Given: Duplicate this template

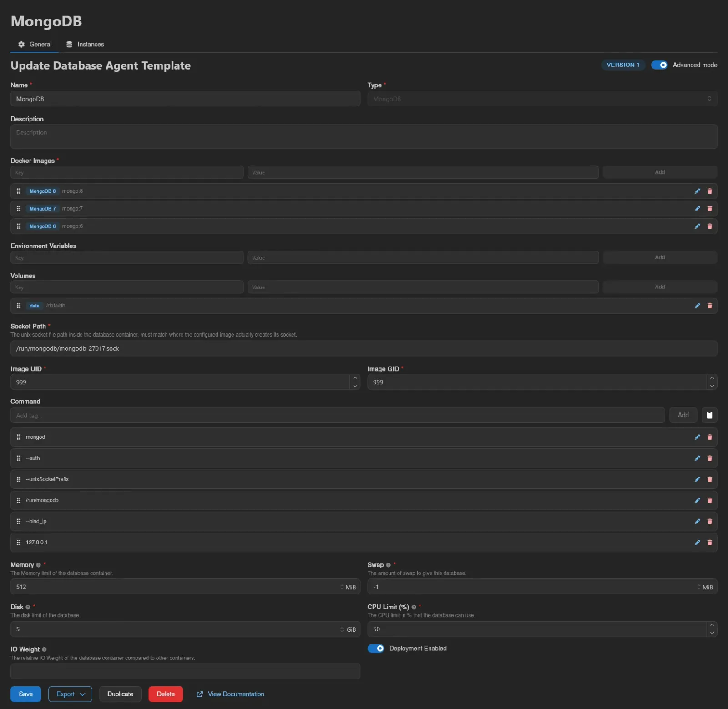Looking at the screenshot, I should click(120, 694).
